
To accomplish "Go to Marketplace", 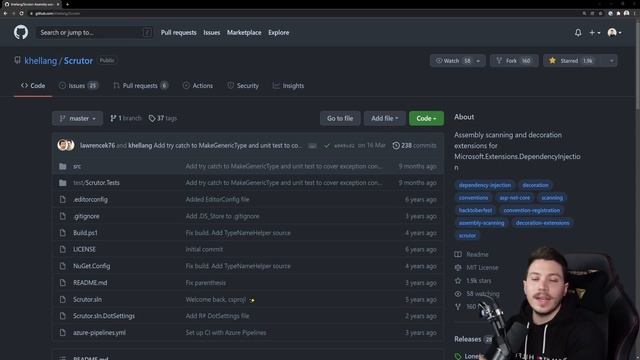I will tap(244, 33).
